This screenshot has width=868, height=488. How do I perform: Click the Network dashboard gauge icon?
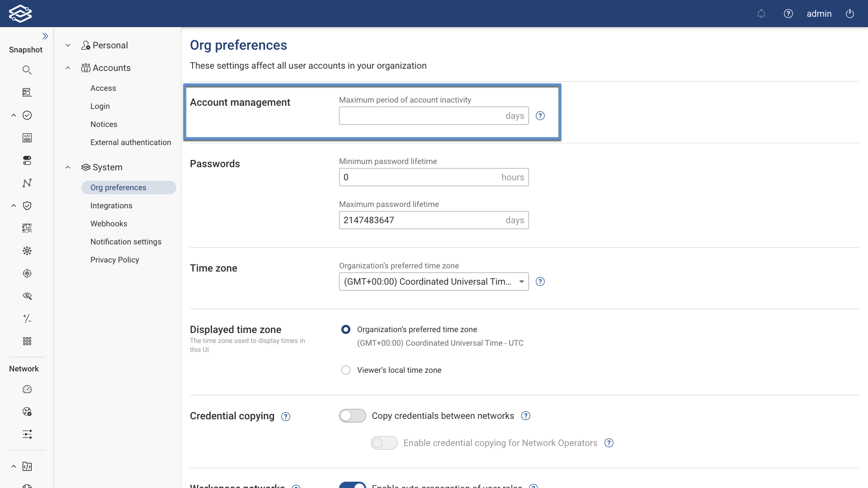[27, 389]
